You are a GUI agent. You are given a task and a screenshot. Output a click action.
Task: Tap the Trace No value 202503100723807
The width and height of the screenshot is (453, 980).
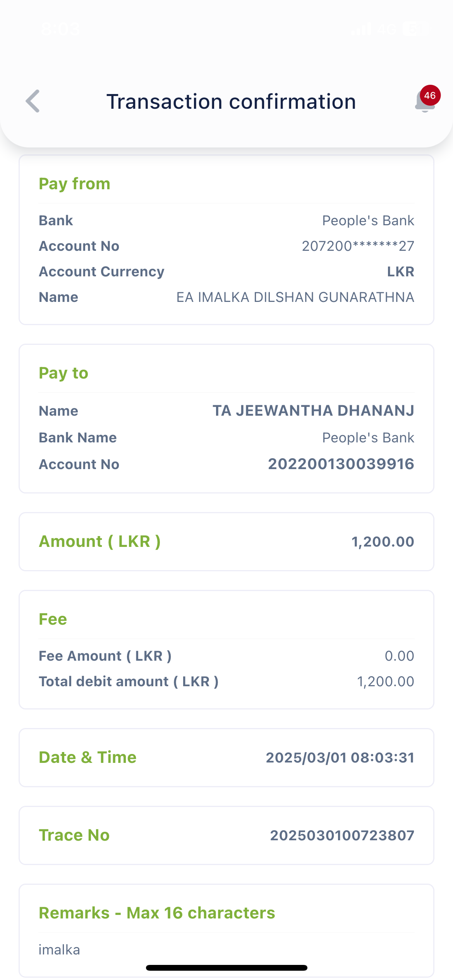click(x=342, y=835)
